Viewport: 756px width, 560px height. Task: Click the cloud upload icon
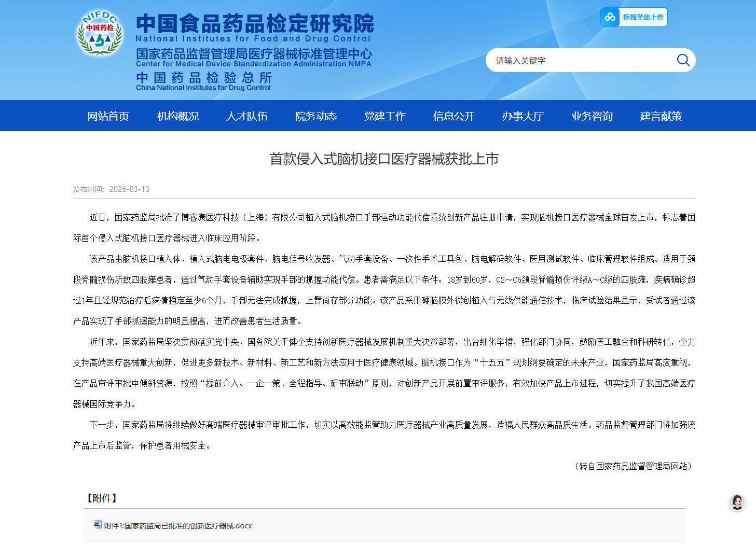click(x=610, y=17)
